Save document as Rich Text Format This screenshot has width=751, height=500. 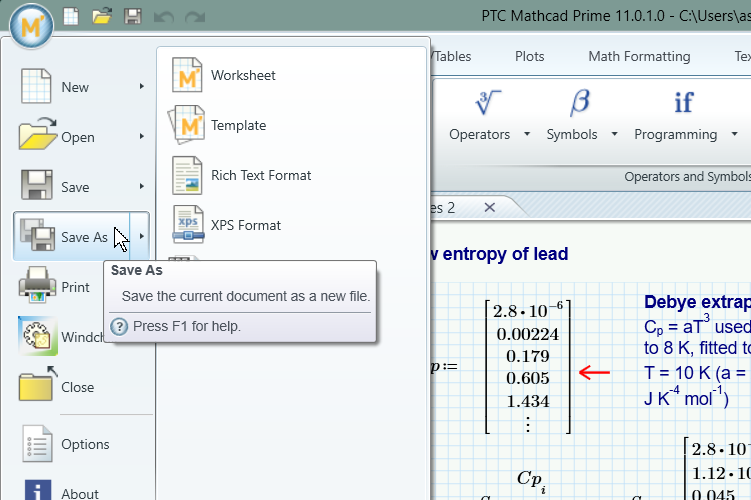[260, 175]
